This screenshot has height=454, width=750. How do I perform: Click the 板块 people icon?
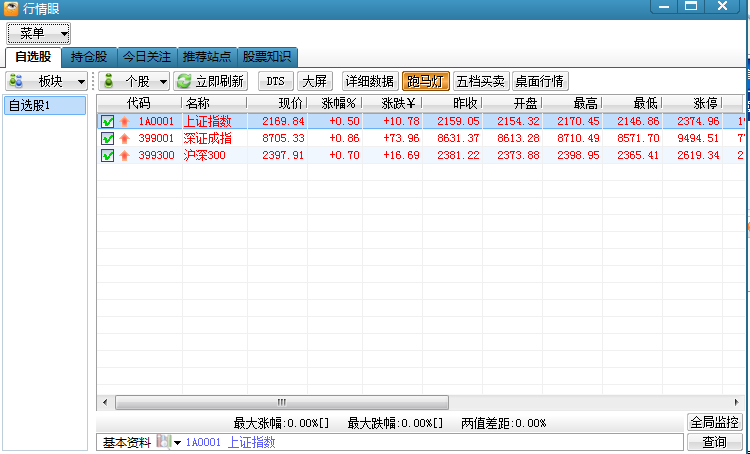click(16, 81)
